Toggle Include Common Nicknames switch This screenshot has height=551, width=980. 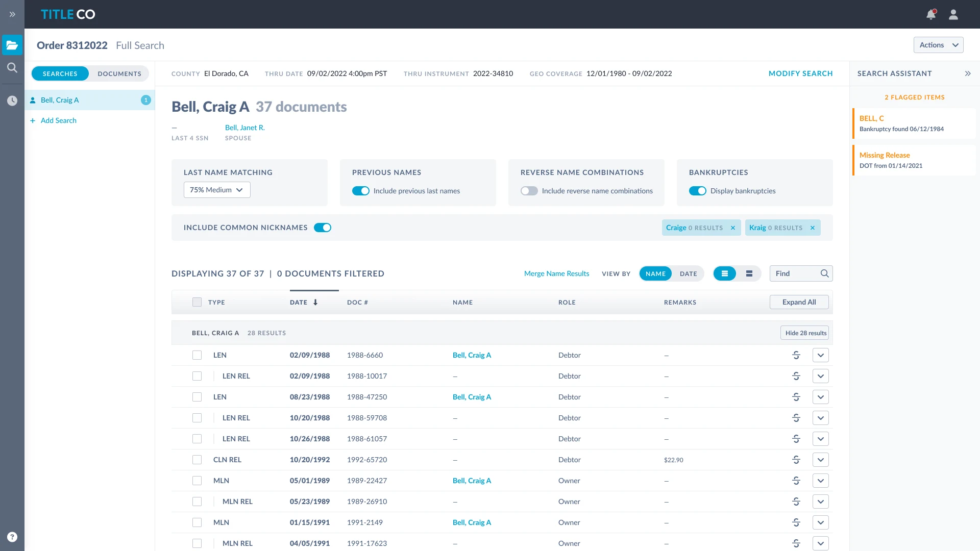tap(323, 228)
